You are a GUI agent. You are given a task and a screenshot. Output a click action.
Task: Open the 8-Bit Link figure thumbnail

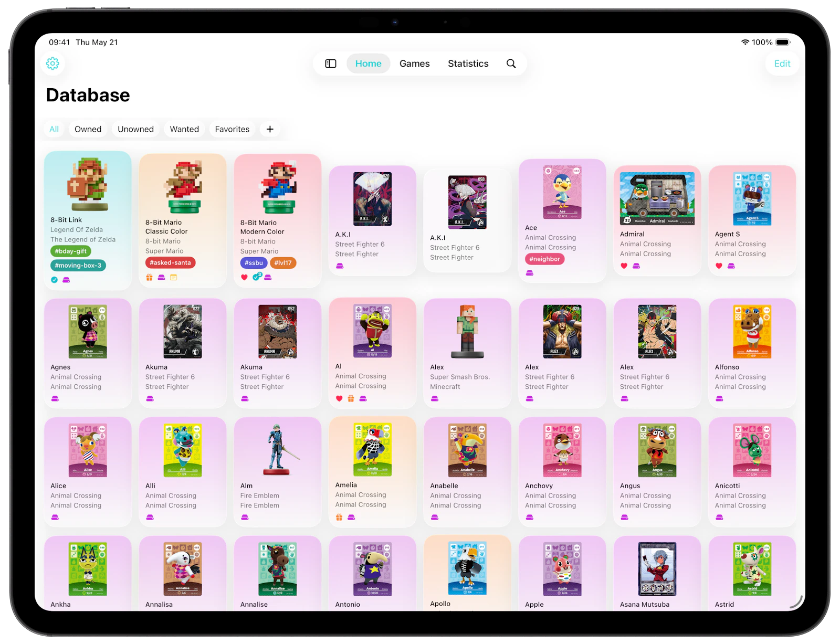coord(88,184)
